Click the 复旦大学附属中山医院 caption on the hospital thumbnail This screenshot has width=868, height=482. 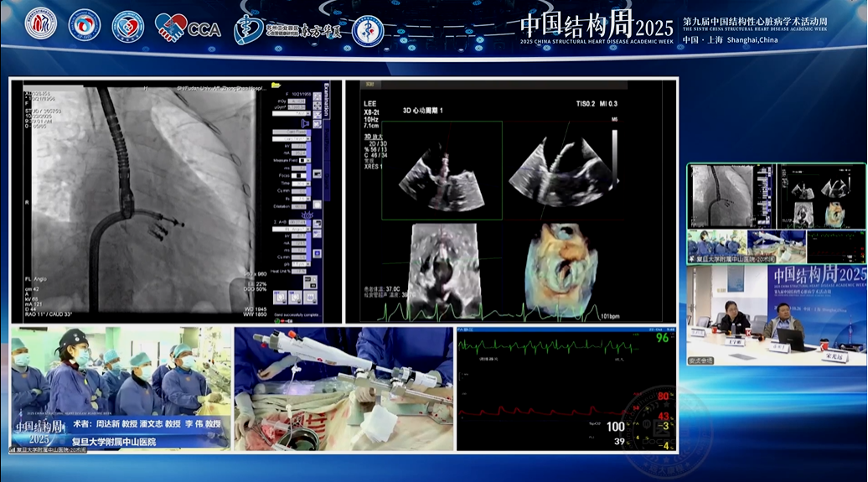click(x=721, y=259)
